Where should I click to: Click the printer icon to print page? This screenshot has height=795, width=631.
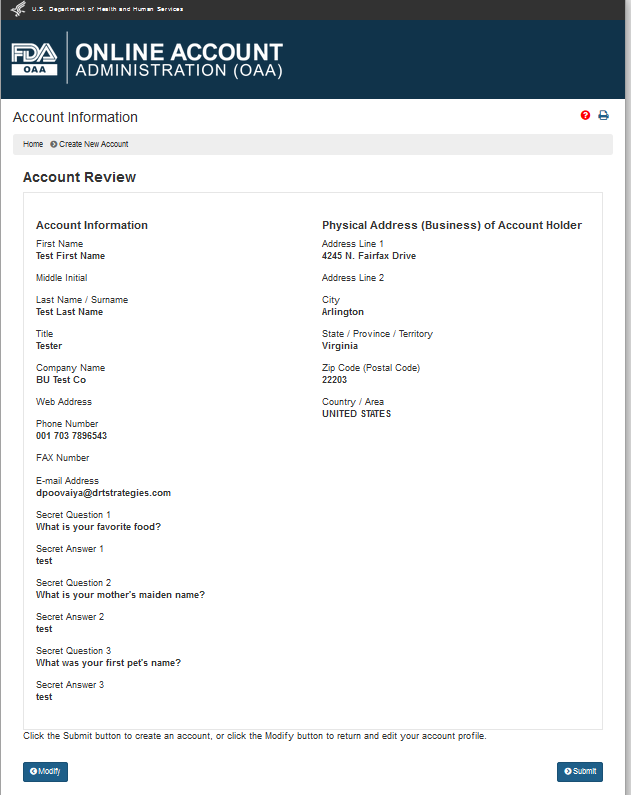click(x=603, y=116)
